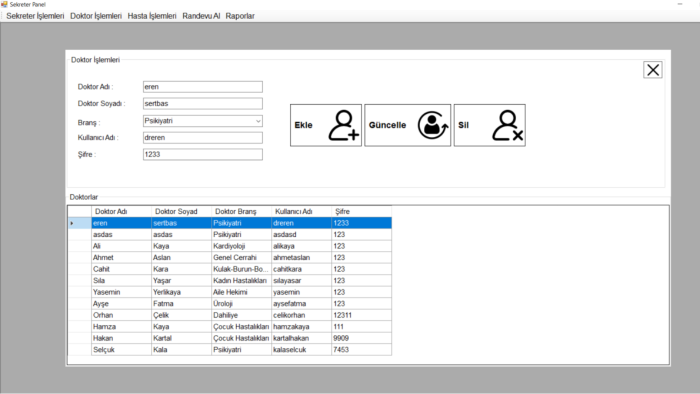
Task: Click the 'hamzakaya' username cell
Action: coord(301,327)
